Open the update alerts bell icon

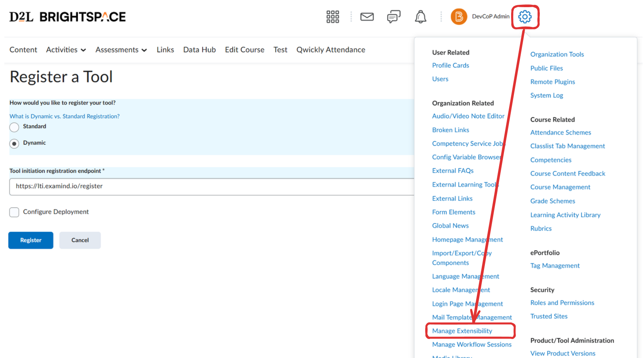pos(420,17)
